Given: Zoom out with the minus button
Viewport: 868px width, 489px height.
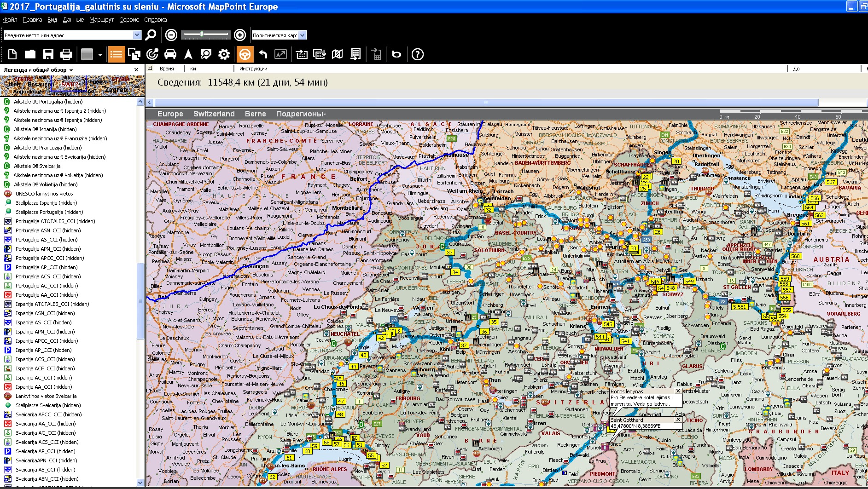Looking at the screenshot, I should 171,35.
